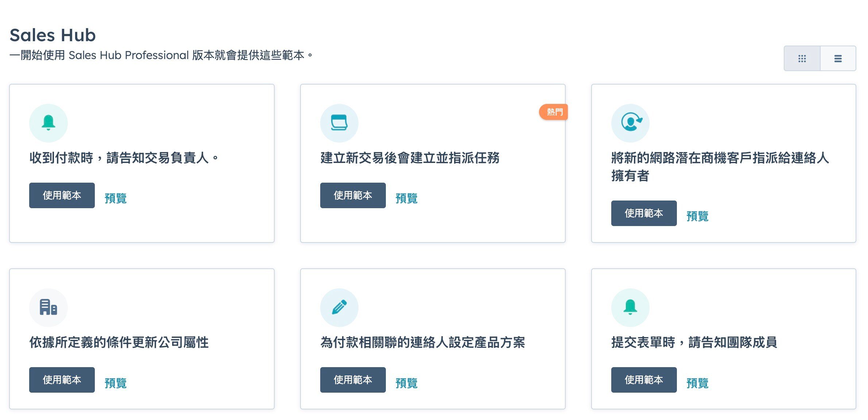Image resolution: width=868 pixels, height=420 pixels.
Task: Use the payment notification template 使用範本
Action: click(x=61, y=195)
